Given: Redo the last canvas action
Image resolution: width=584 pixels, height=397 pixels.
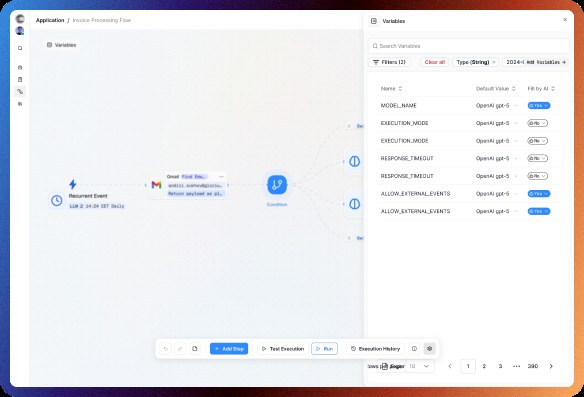Looking at the screenshot, I should pyautogui.click(x=180, y=349).
